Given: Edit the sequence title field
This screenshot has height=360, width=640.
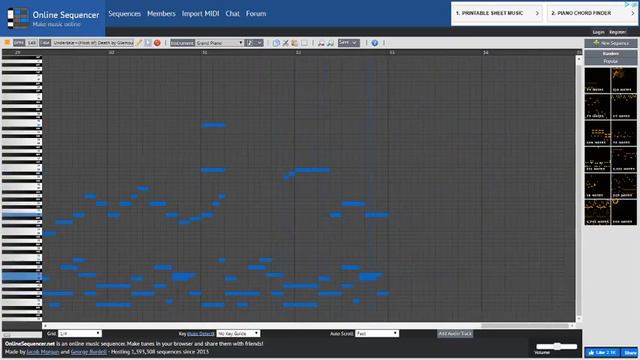Looking at the screenshot, I should coord(93,43).
